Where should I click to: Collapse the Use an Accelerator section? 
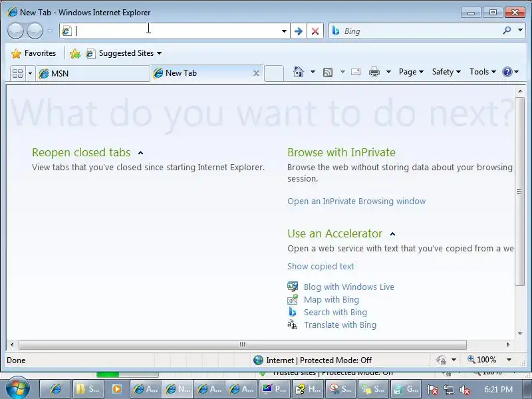pyautogui.click(x=392, y=234)
